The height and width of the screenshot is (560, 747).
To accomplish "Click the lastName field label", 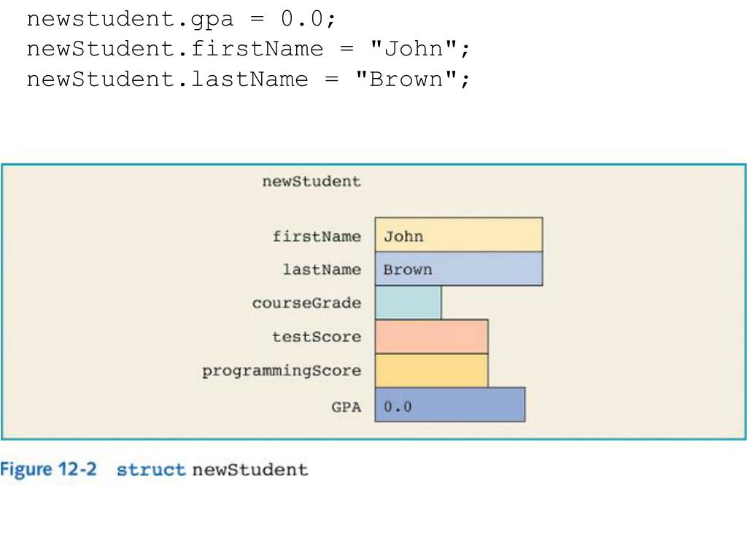I will 322,270.
